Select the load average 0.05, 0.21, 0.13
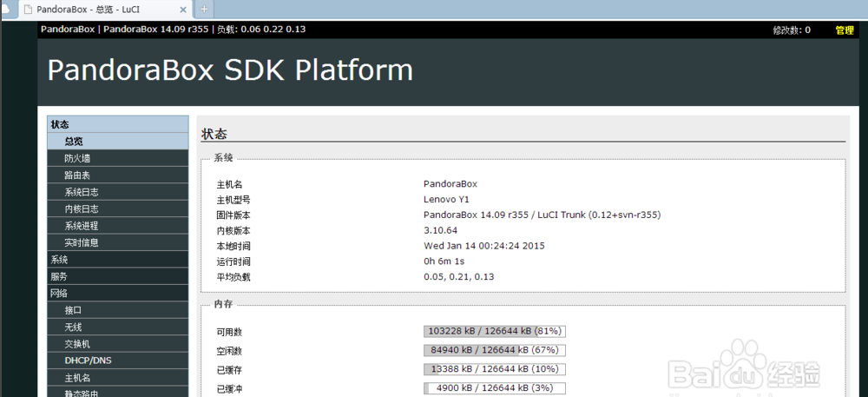The height and width of the screenshot is (397, 868). 459,277
